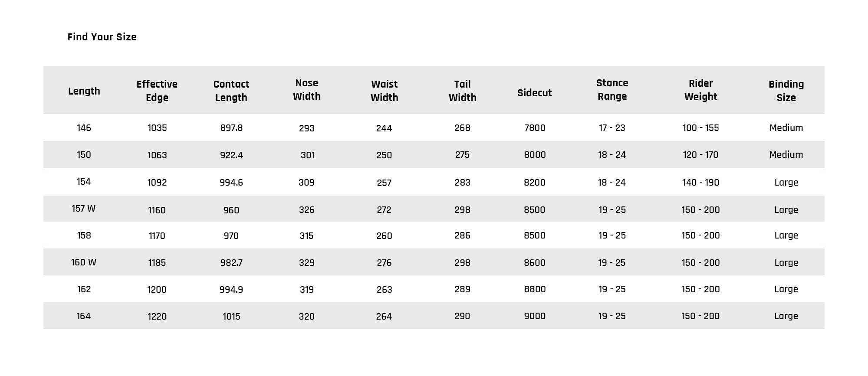Click the Sidecut column header
The width and height of the screenshot is (868, 376).
pos(535,93)
